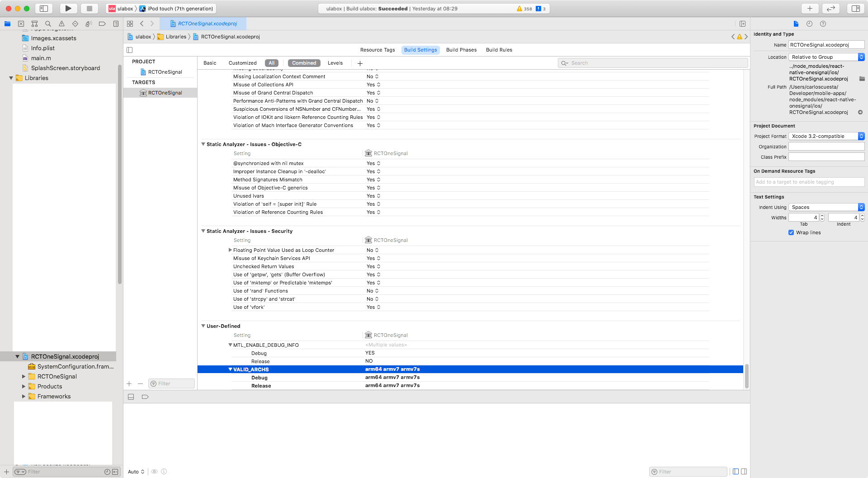Open the Library with plus toolbar button
Screen dimensions: 868x478
(x=810, y=9)
